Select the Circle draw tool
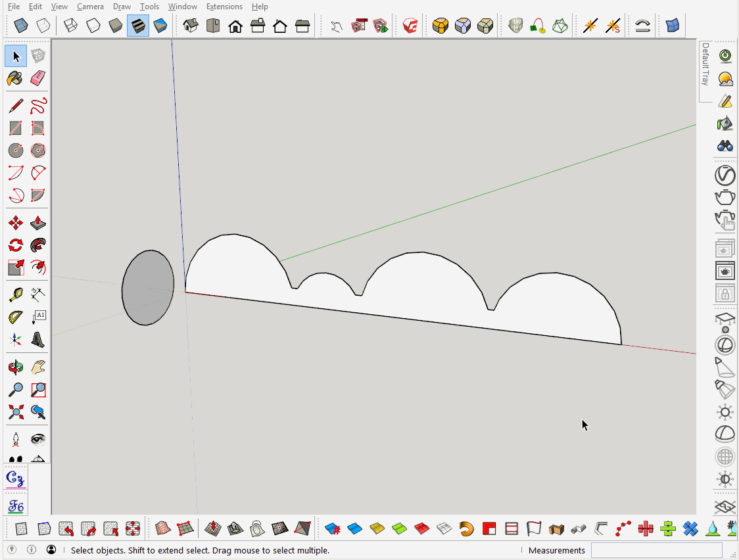The image size is (739, 560). pos(16,151)
